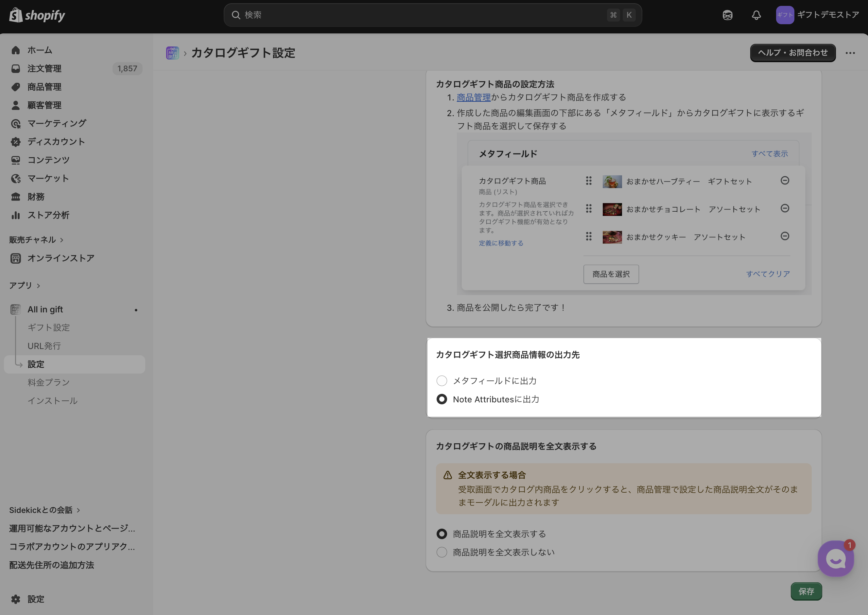Viewport: 868px width, 615px height.
Task: Expand the 販売チャネル section chevron
Action: pyautogui.click(x=62, y=240)
